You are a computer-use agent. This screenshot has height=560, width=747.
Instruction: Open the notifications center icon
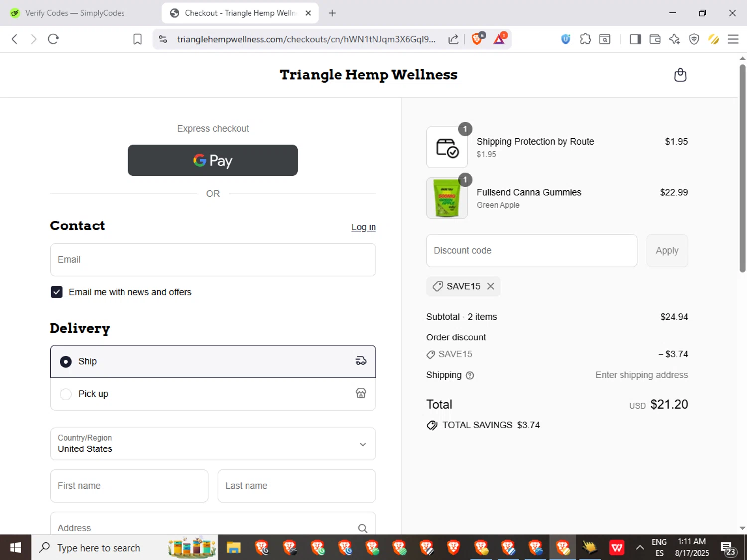pos(728,548)
